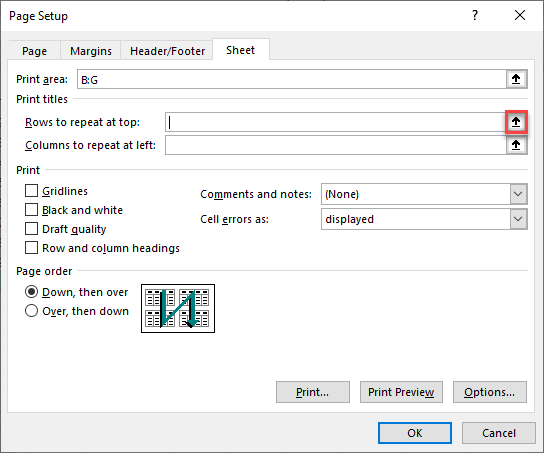
Task: Choose Down, then over radio button
Action: [32, 292]
